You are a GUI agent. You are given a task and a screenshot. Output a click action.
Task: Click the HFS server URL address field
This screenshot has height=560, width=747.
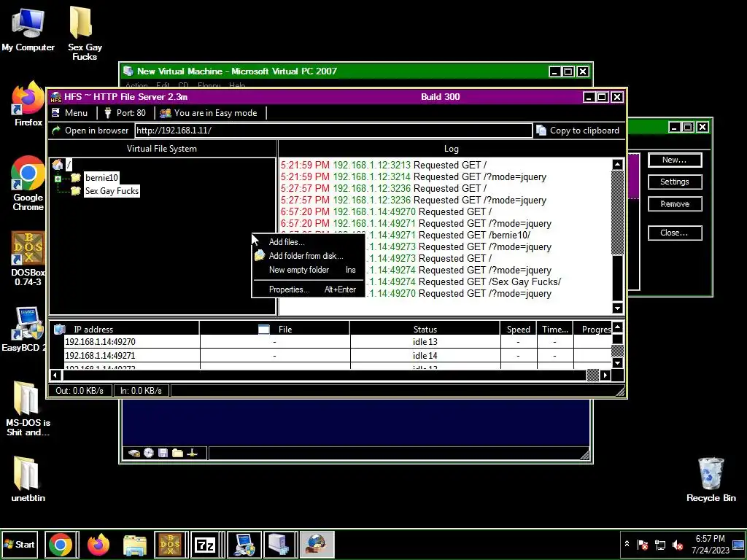tap(333, 131)
